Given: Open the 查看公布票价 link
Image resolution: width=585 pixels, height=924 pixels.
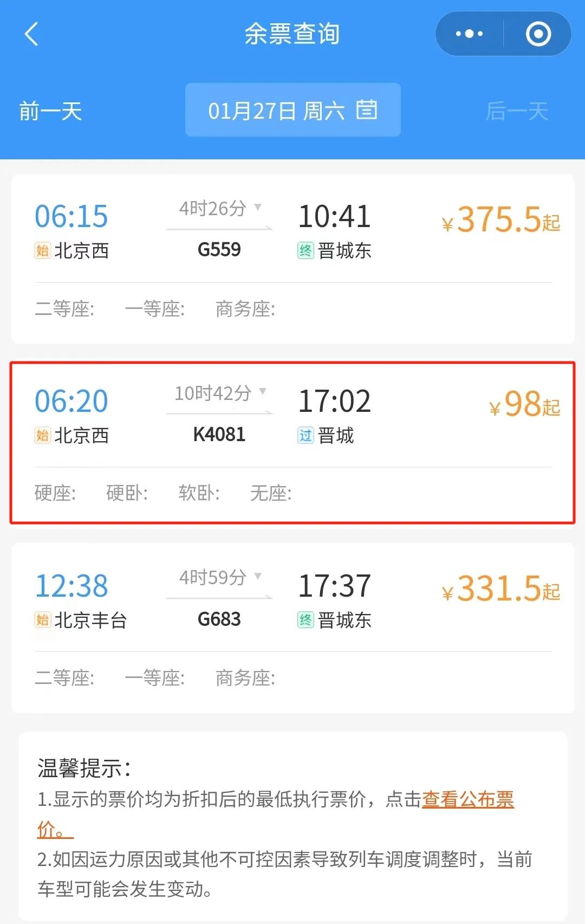Looking at the screenshot, I should click(x=467, y=799).
